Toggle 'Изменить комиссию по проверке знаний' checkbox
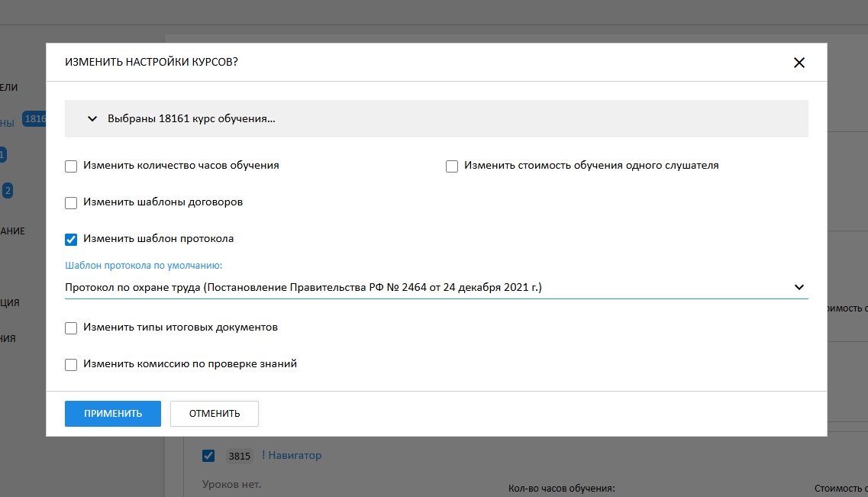The width and height of the screenshot is (868, 497). tap(71, 365)
